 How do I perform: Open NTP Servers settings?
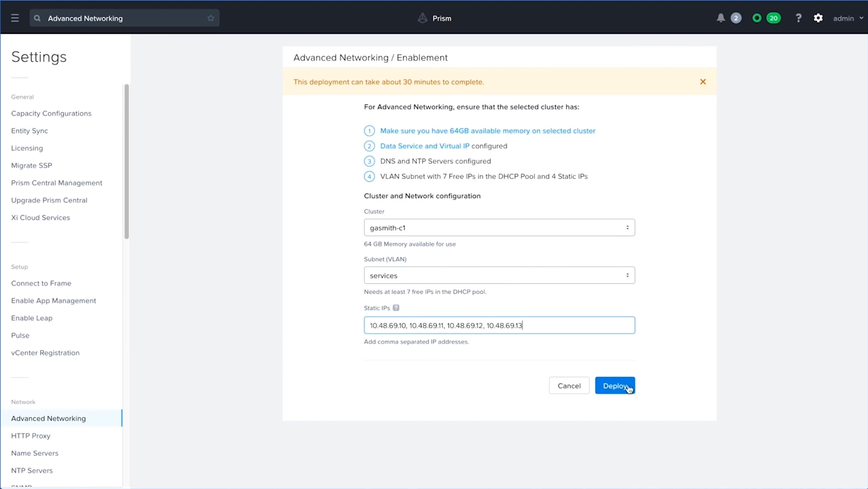[x=32, y=471]
